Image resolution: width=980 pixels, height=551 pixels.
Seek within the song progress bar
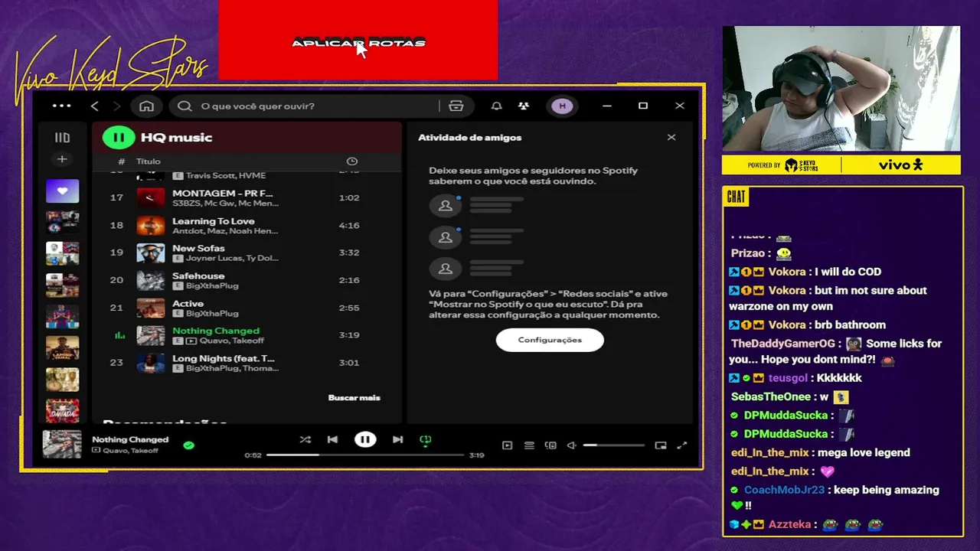tap(365, 455)
